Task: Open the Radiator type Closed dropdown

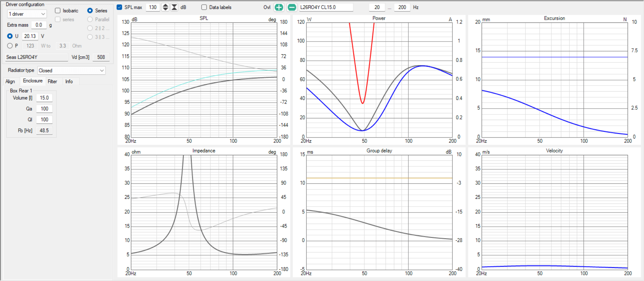Action: [x=71, y=70]
